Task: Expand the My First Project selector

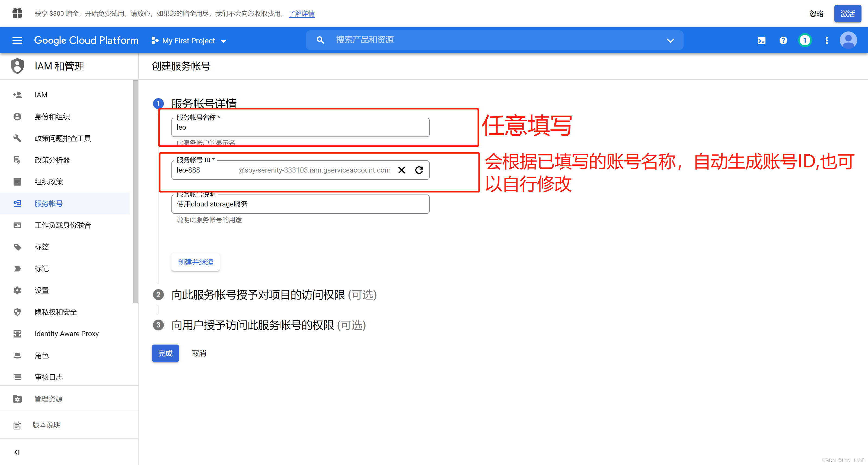Action: (189, 41)
